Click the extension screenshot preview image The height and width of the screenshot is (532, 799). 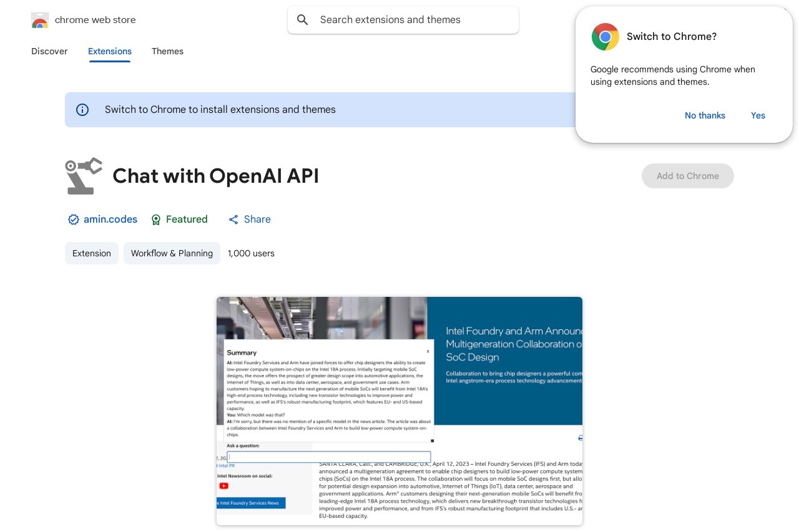(399, 411)
